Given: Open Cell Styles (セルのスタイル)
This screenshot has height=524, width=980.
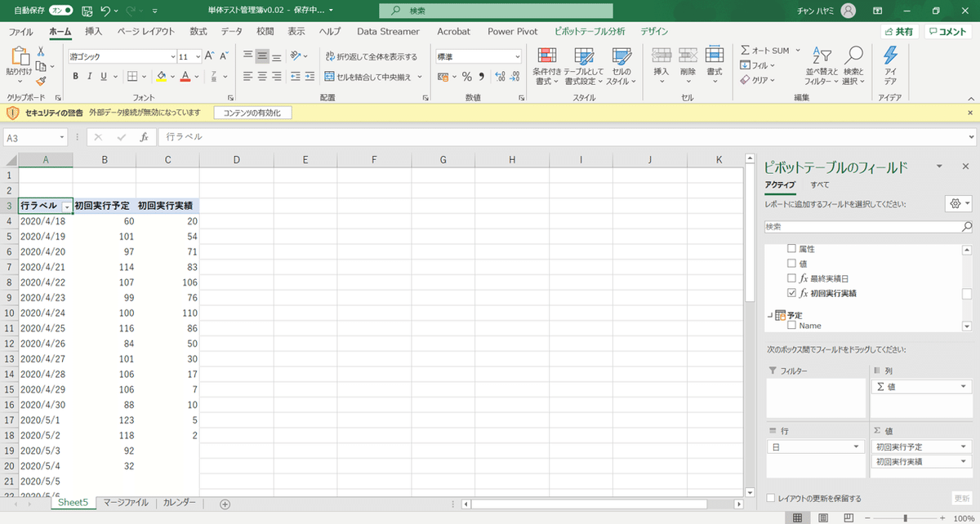Looking at the screenshot, I should [x=621, y=65].
